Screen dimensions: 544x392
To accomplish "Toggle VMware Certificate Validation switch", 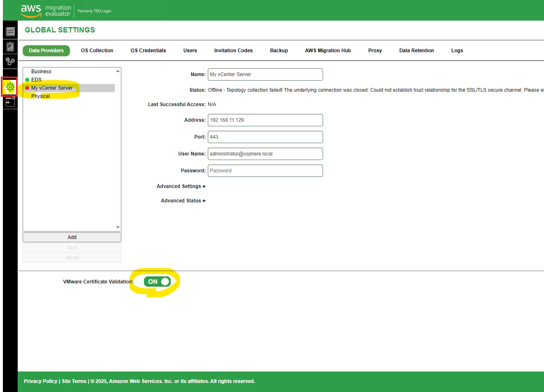I will 157,282.
